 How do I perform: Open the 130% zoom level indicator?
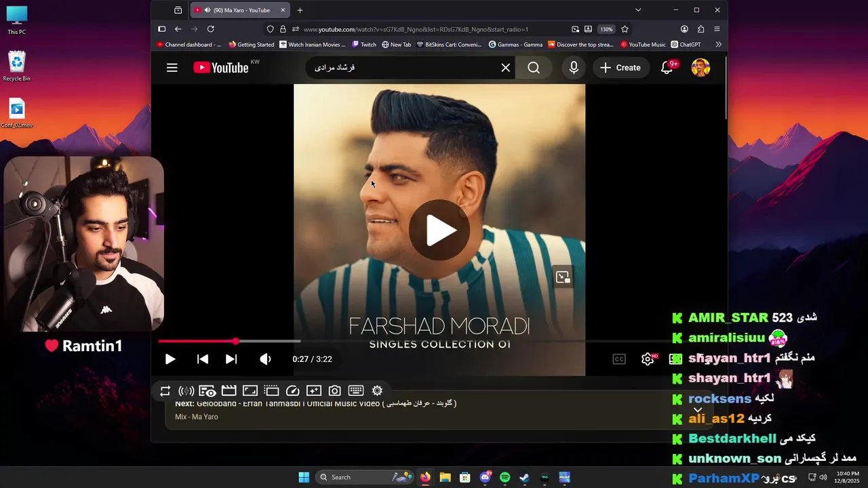pyautogui.click(x=606, y=29)
